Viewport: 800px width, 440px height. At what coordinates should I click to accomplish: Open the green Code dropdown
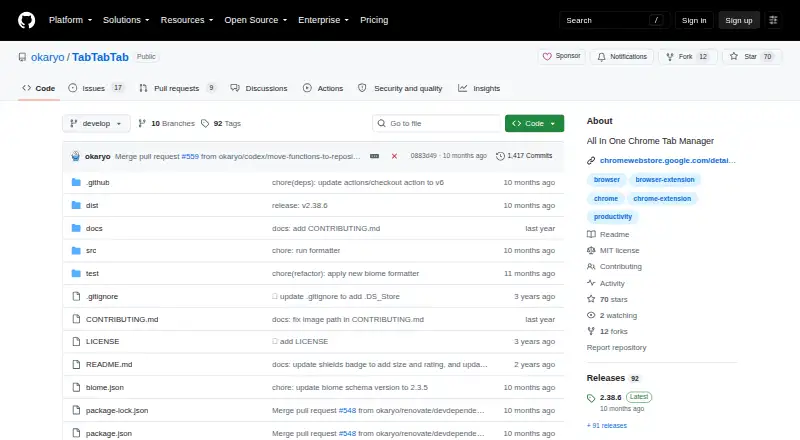click(x=534, y=124)
